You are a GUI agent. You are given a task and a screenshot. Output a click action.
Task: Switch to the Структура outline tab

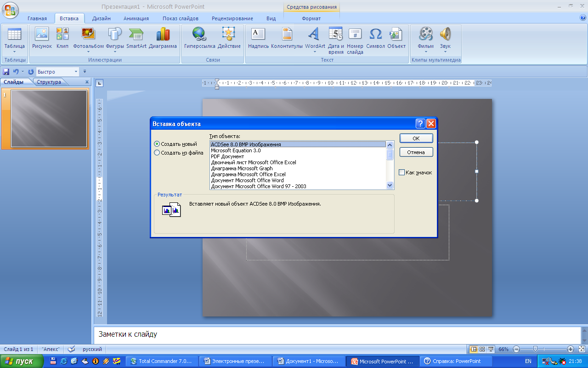(x=49, y=82)
